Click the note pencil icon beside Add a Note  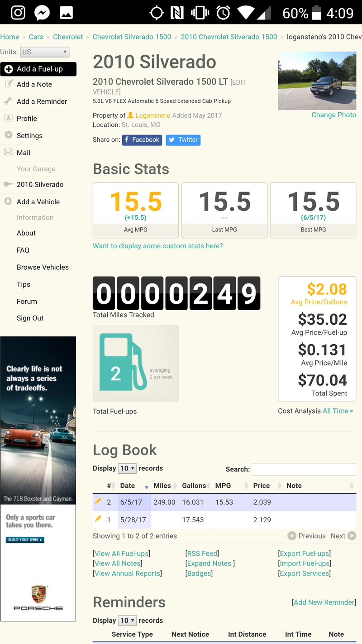click(x=9, y=84)
